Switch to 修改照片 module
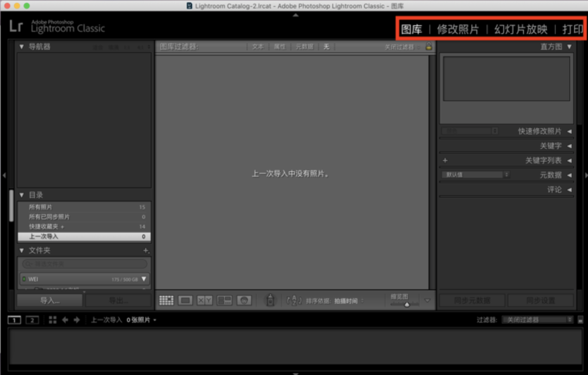This screenshot has height=375, width=588. tap(458, 29)
